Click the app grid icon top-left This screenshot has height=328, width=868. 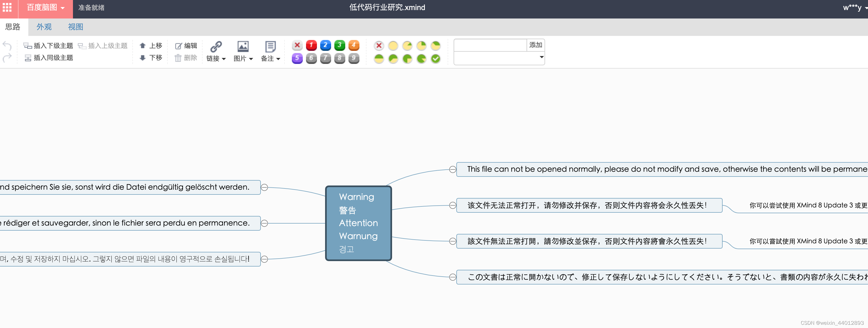(7, 7)
